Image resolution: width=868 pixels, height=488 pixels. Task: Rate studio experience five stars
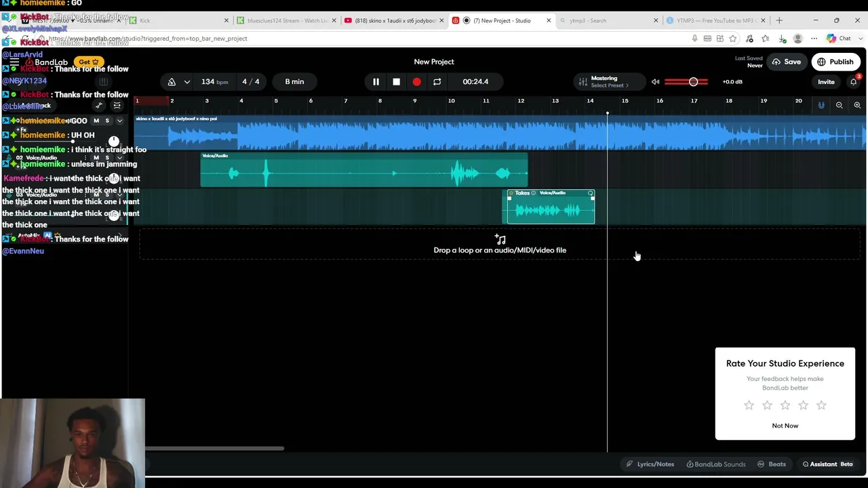coord(821,405)
